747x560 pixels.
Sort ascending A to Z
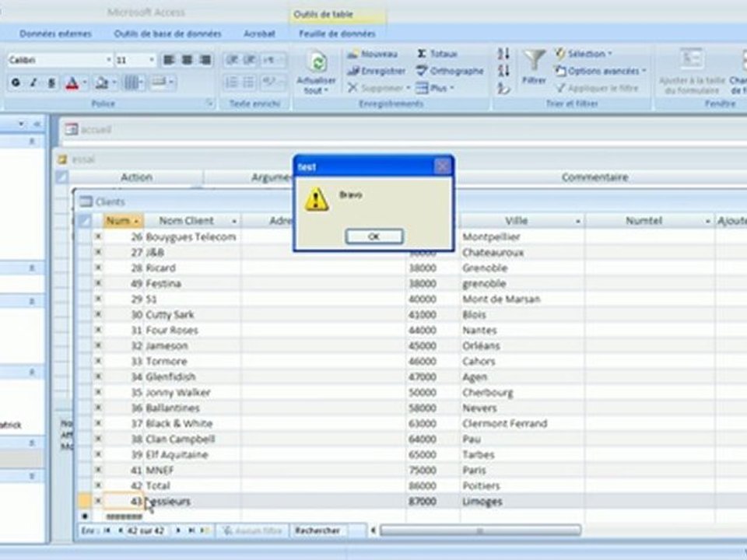pos(503,54)
